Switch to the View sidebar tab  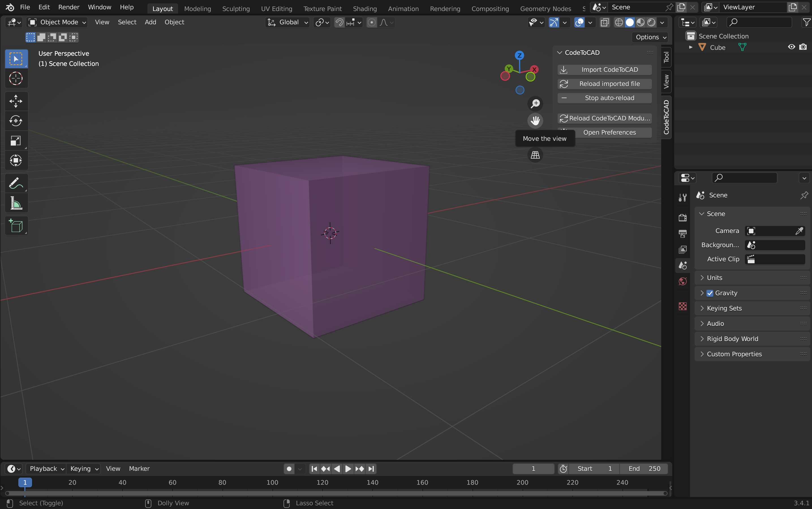click(666, 81)
